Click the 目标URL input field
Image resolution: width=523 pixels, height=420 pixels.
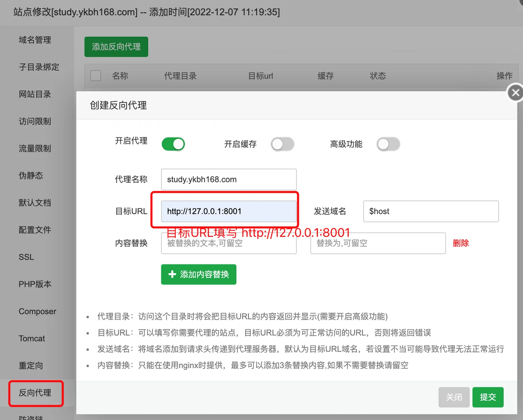pos(229,211)
